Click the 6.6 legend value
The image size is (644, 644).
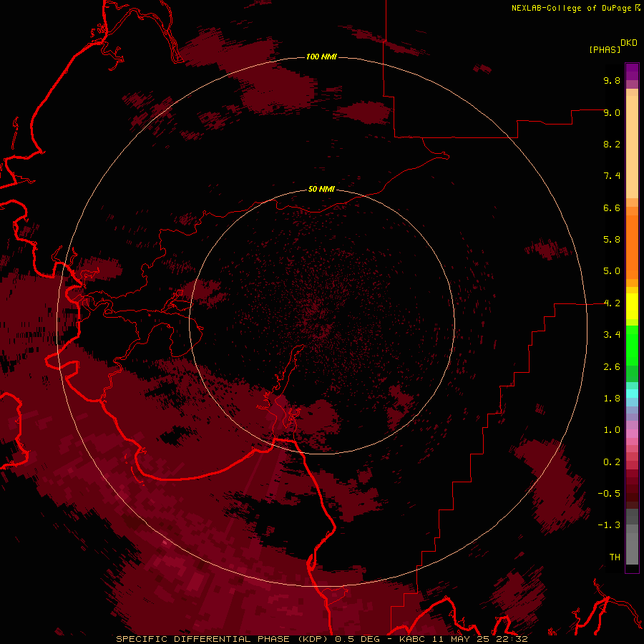click(x=612, y=208)
